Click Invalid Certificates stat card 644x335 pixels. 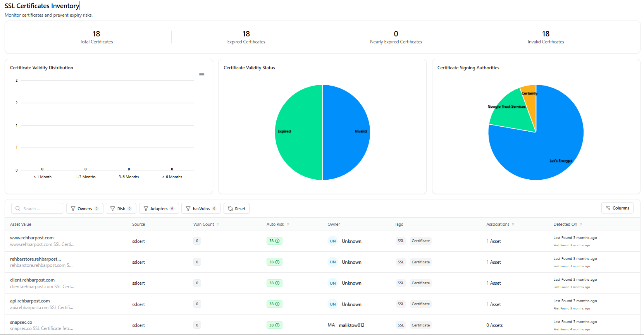[x=546, y=37]
